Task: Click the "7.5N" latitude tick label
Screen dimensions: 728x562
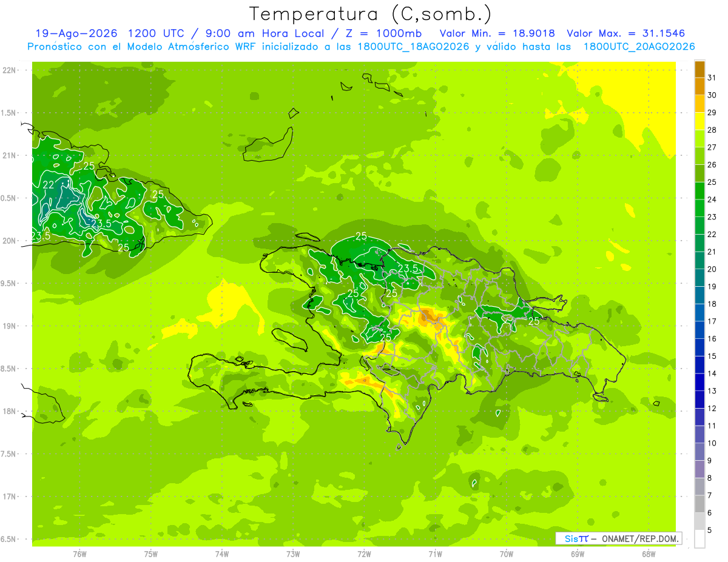Action: [8, 454]
